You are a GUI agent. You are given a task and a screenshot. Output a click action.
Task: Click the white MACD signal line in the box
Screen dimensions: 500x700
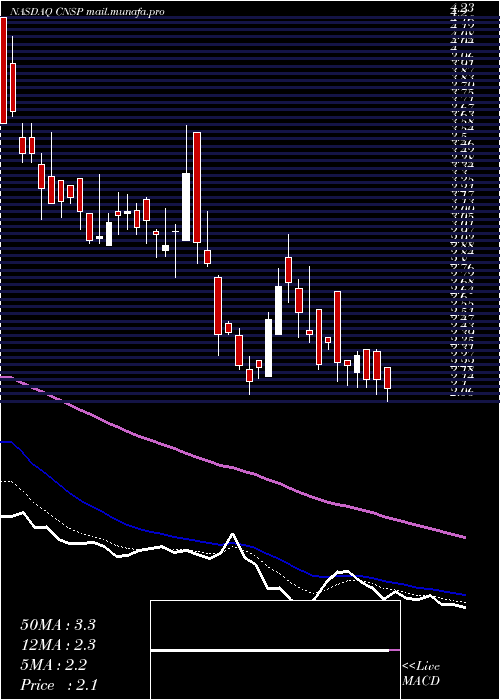(270, 650)
